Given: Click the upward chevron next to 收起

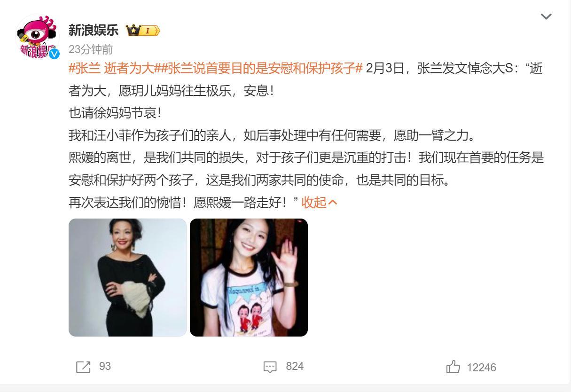Looking at the screenshot, I should [332, 203].
